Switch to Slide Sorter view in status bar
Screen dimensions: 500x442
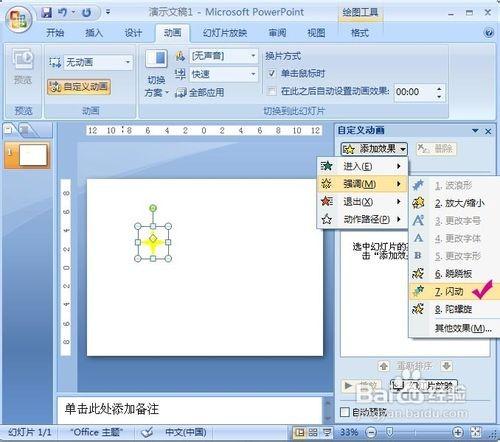pyautogui.click(x=313, y=433)
